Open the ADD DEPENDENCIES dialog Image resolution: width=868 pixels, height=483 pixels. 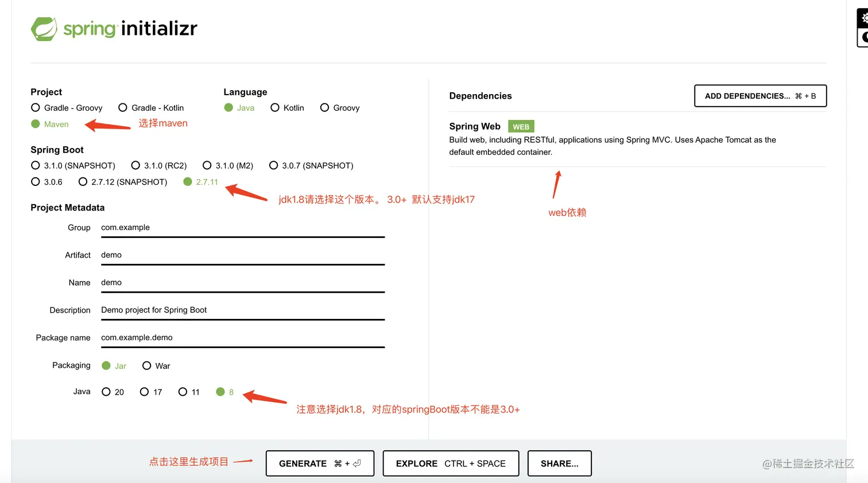coord(760,96)
